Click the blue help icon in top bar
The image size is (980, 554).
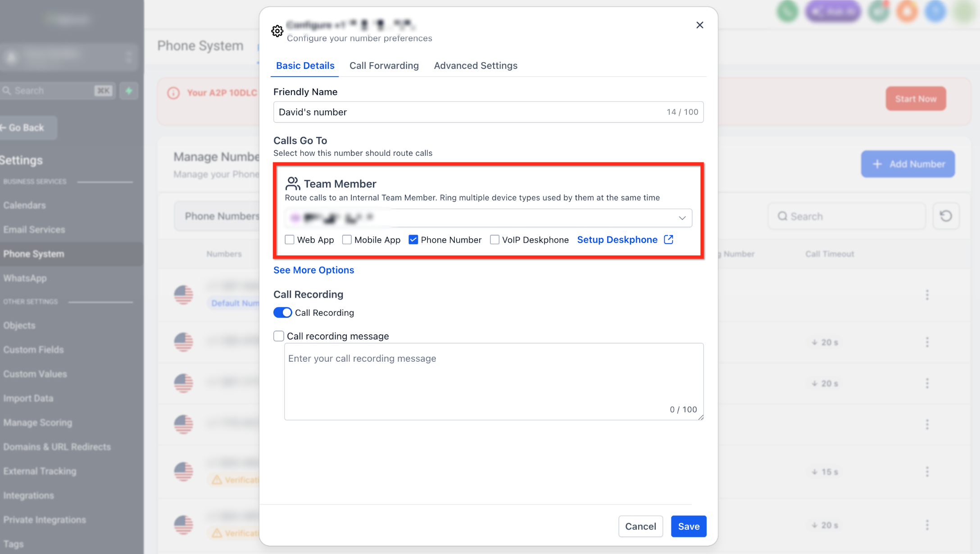pos(935,11)
